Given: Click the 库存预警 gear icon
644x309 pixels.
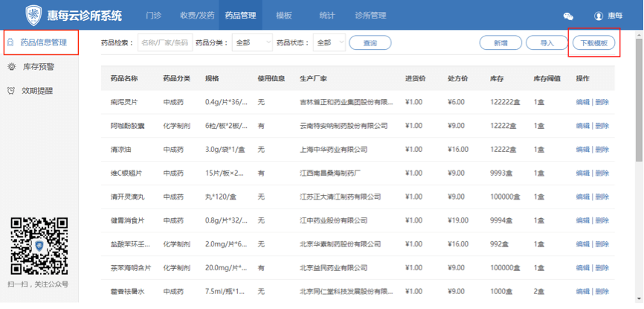Looking at the screenshot, I should point(12,67).
